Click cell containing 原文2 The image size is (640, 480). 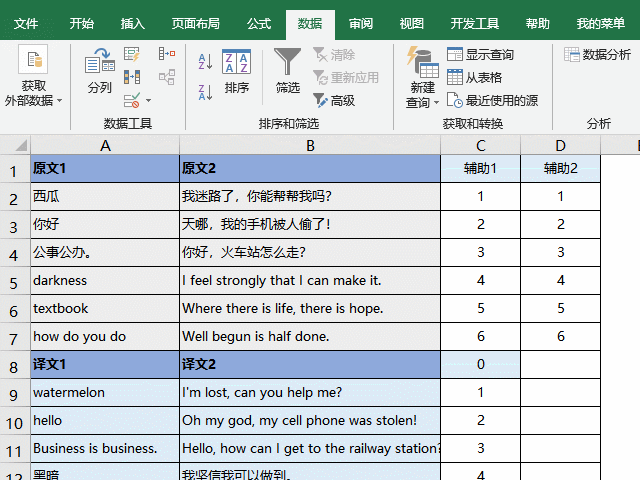310,169
